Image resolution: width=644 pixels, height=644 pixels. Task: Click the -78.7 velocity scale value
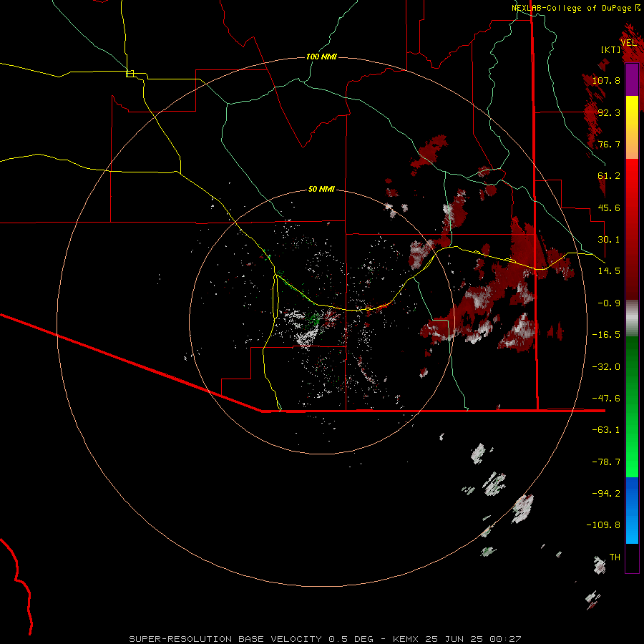[606, 462]
